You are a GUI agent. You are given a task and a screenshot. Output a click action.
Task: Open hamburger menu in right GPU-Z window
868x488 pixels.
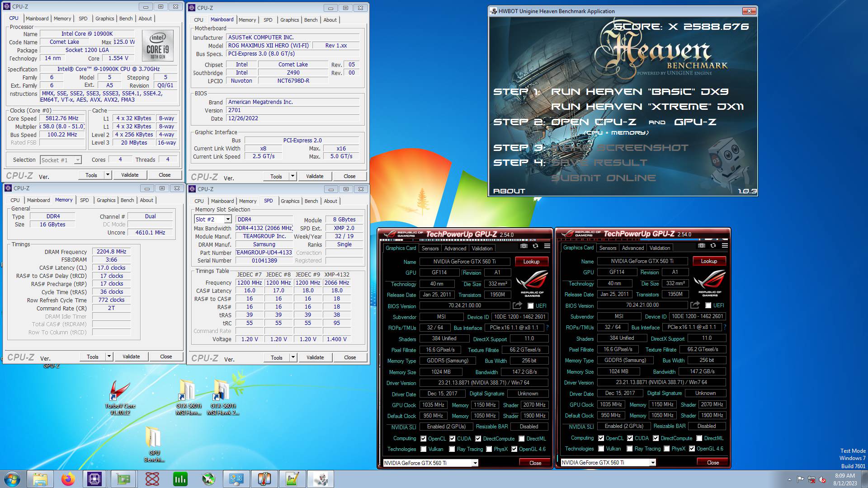tap(725, 246)
